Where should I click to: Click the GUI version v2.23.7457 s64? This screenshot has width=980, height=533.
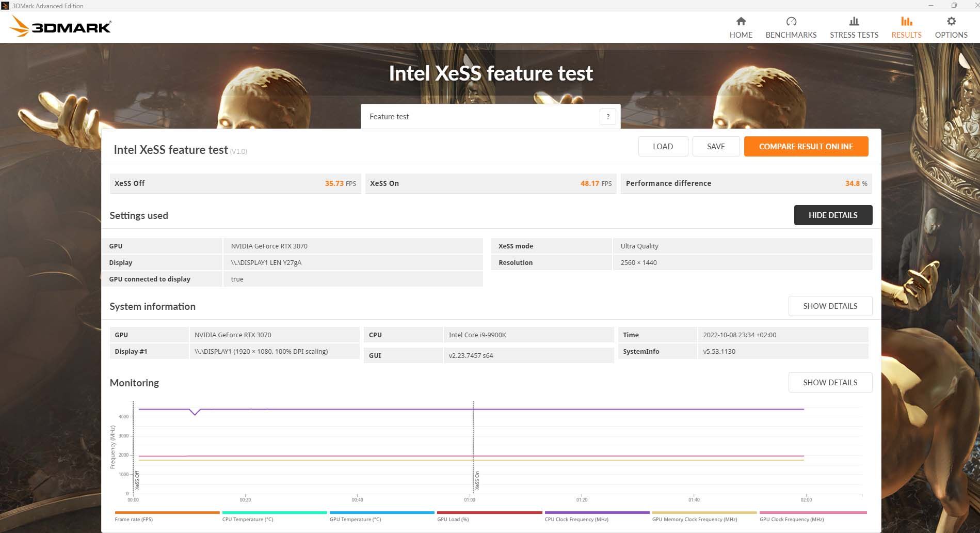471,355
